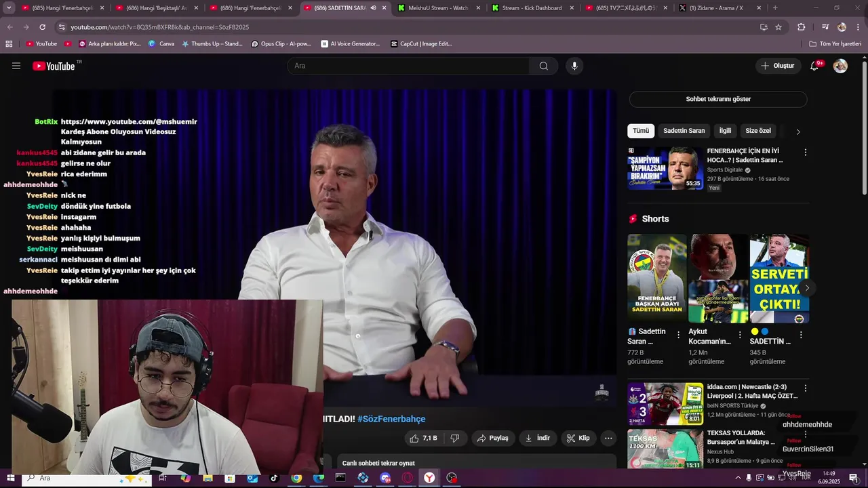Open Yandex browser in the taskbar
Viewport: 868px width, 488px height.
pos(429,478)
